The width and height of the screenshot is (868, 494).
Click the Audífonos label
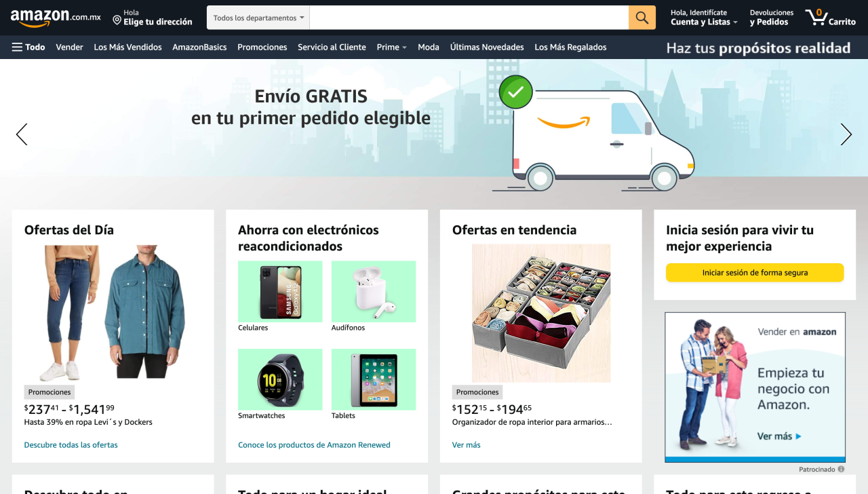point(348,328)
